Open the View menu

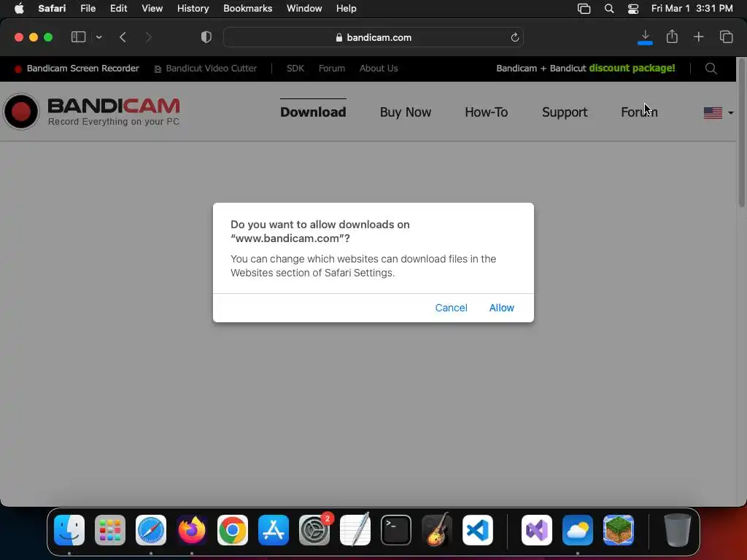(152, 9)
